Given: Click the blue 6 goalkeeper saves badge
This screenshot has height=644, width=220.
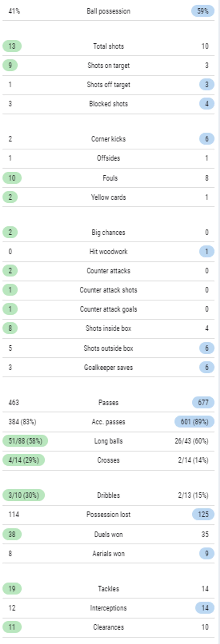Looking at the screenshot, I should [207, 367].
